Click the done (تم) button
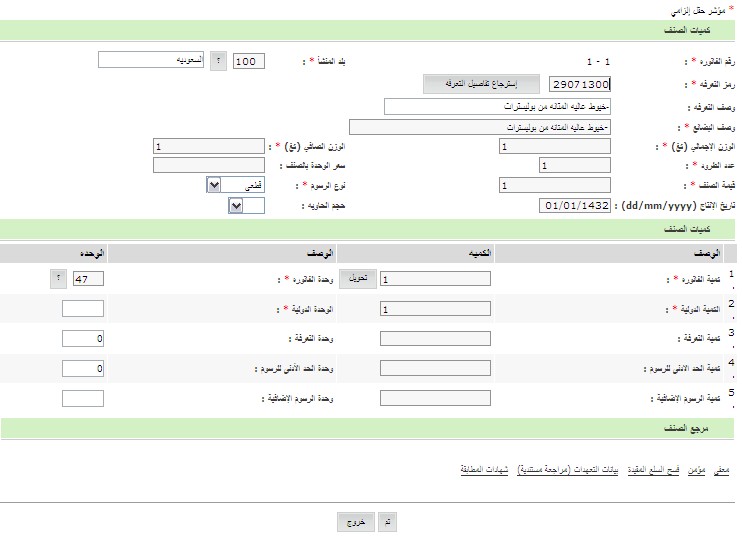 [386, 522]
